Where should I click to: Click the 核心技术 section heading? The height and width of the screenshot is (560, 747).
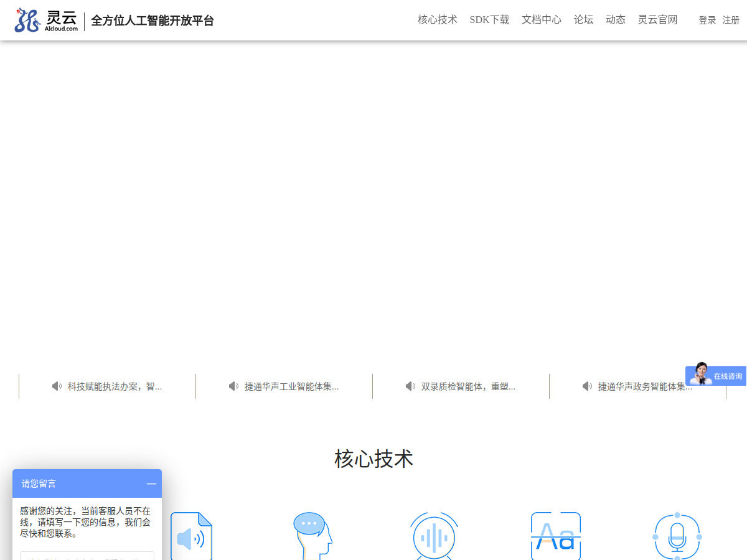point(374,459)
